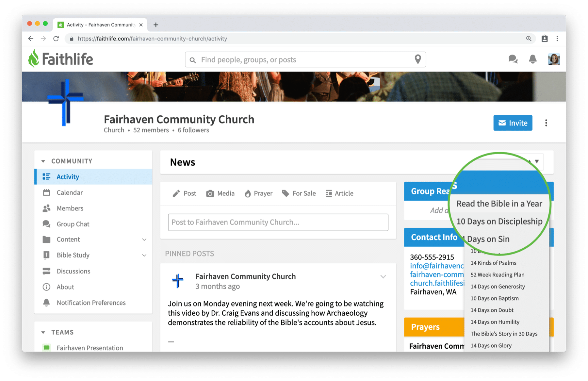Select the For Sale tag option

tap(299, 193)
